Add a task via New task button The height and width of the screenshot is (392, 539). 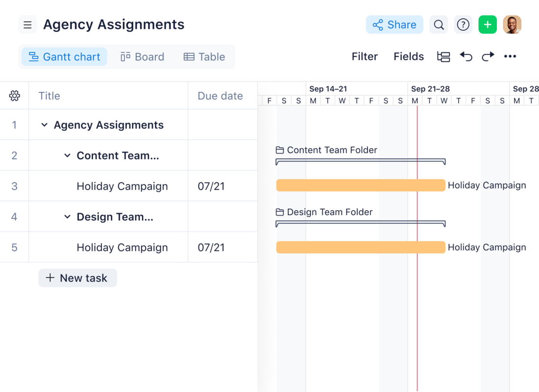pos(77,278)
